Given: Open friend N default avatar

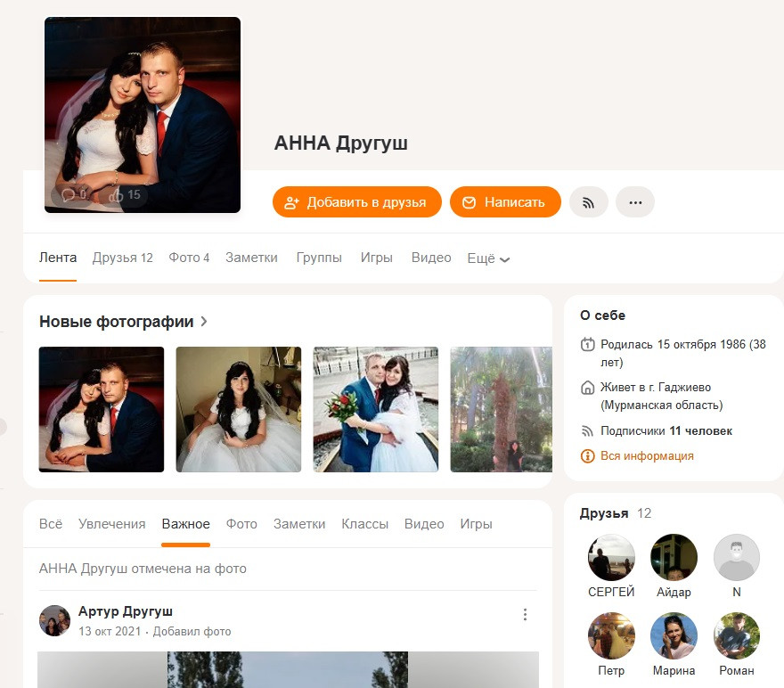Looking at the screenshot, I should (736, 558).
